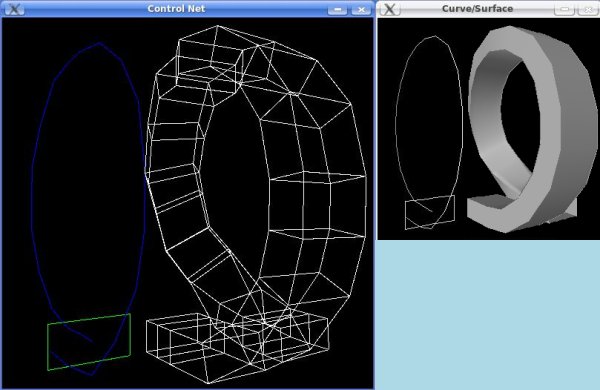The image size is (600, 390).
Task: Focus the Curve/Surface window title text
Action: 477,9
